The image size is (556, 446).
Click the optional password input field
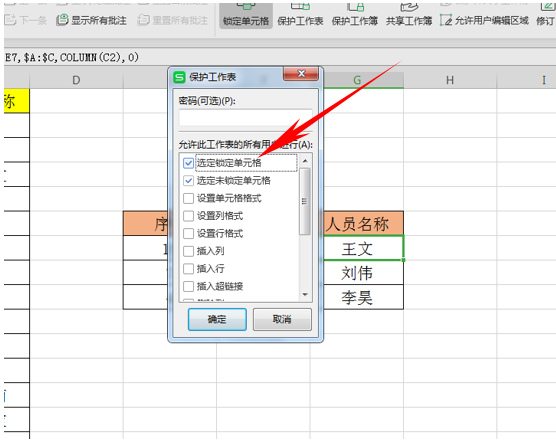click(x=245, y=117)
